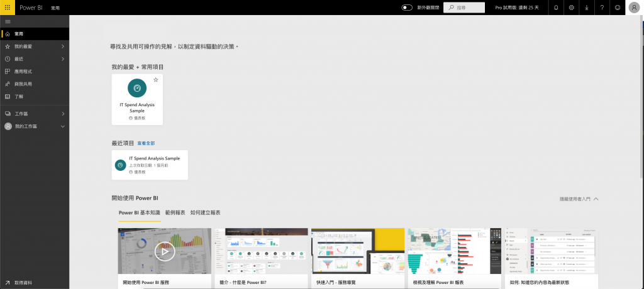Viewport: 644px width, 289px height.
Task: Select the Power BI 基本知識 tab
Action: [139, 212]
